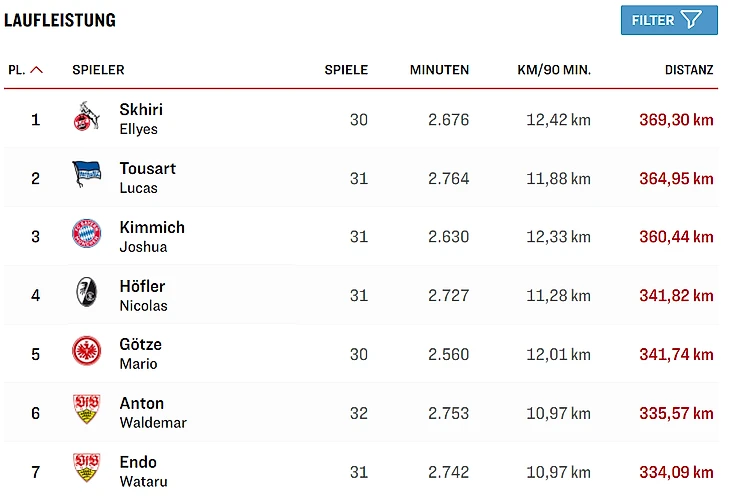Click Skhiri's 369,30 km distance value
The width and height of the screenshot is (730, 498).
coord(676,120)
